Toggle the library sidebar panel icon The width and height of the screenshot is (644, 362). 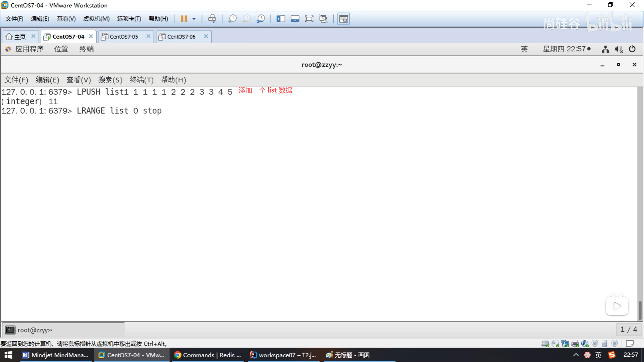pos(280,19)
